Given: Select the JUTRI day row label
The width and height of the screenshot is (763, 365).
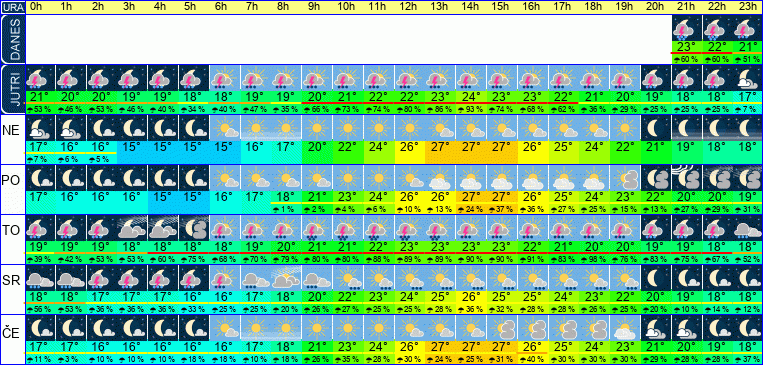Looking at the screenshot, I should point(12,89).
